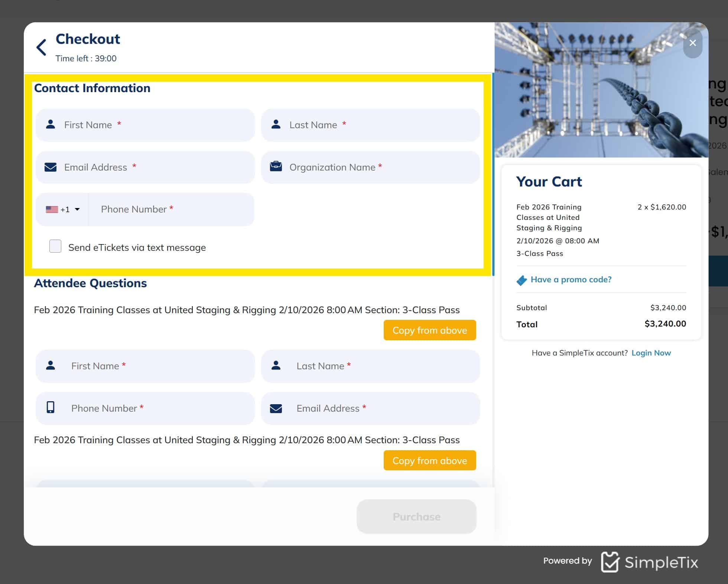Click the person icon in contact First Name

pos(51,124)
